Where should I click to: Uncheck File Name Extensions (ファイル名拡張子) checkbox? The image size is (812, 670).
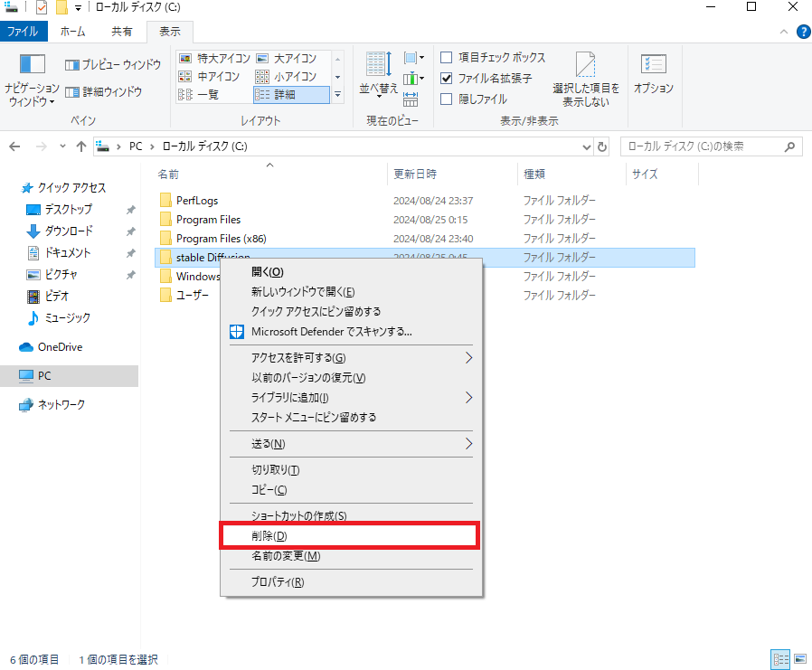(447, 79)
